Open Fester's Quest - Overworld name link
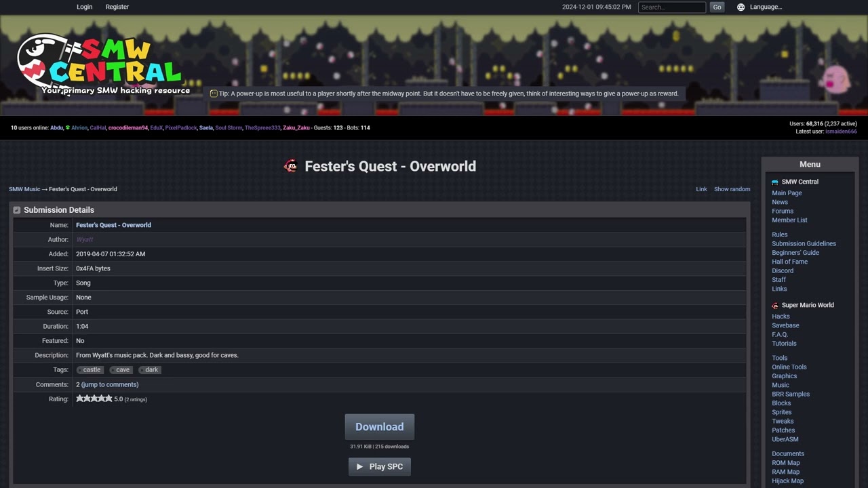The height and width of the screenshot is (488, 868). (x=113, y=225)
